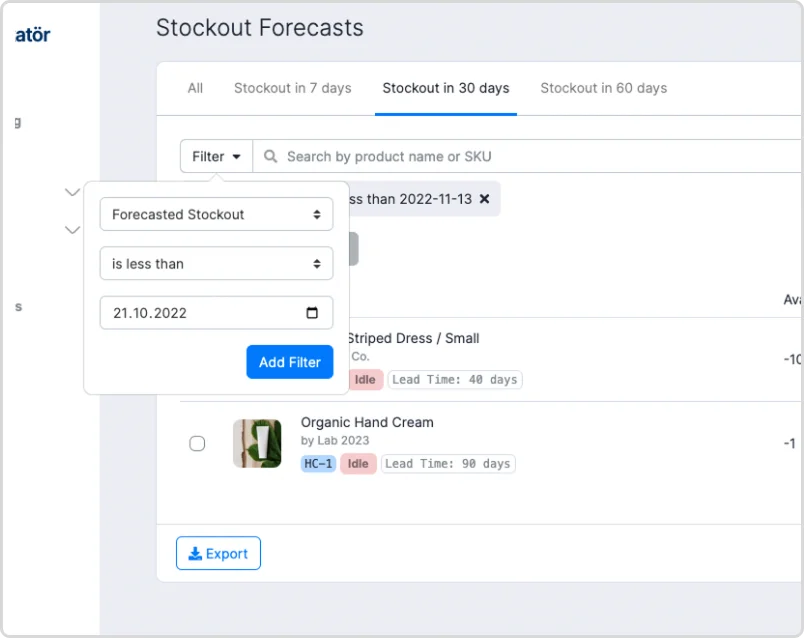Click the HC-1 SKU badge on Organic Hand Cream

(317, 463)
